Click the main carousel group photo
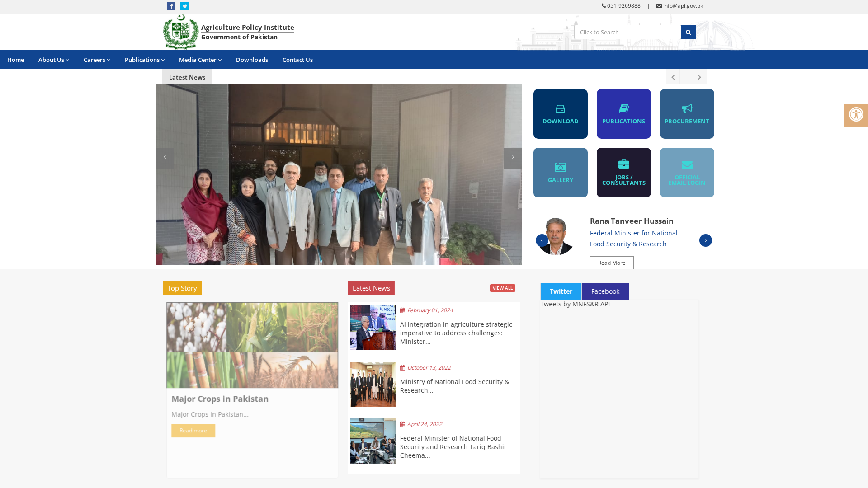The image size is (868, 488). (x=339, y=175)
